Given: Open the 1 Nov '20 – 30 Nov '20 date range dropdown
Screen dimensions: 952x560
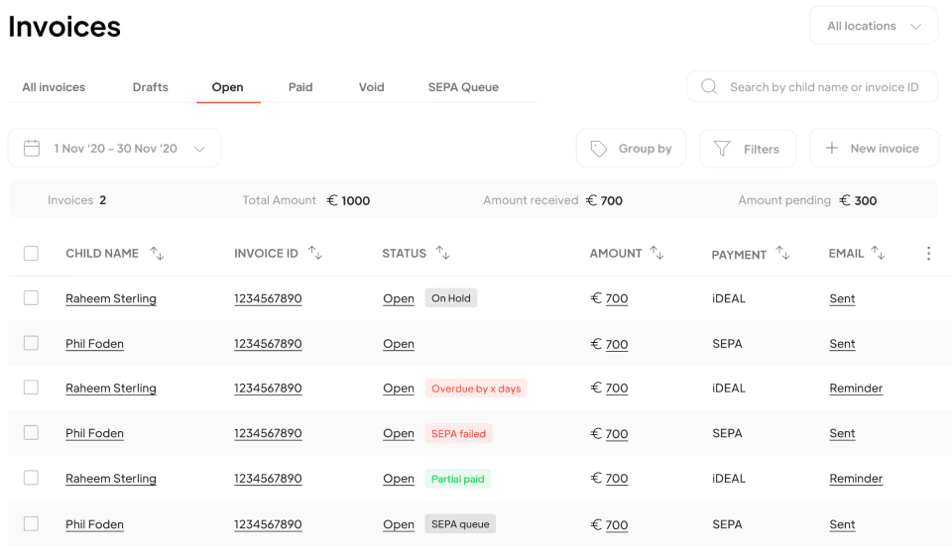Looking at the screenshot, I should [x=115, y=148].
